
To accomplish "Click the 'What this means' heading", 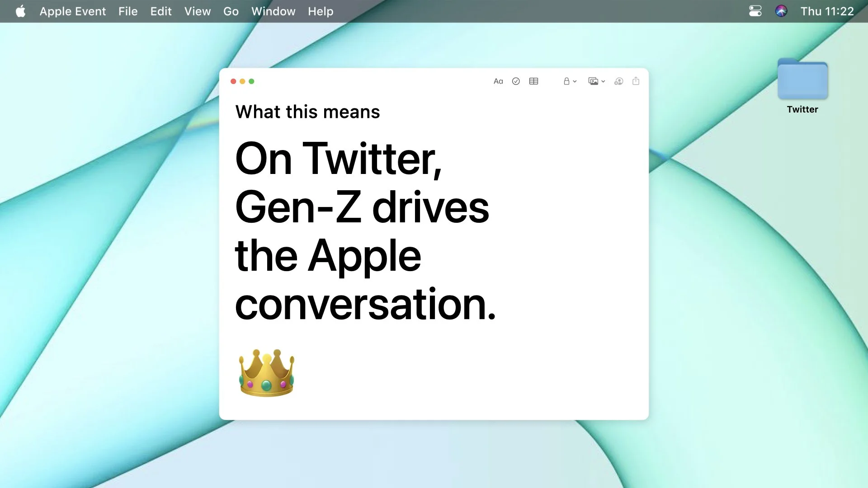I will pyautogui.click(x=307, y=112).
